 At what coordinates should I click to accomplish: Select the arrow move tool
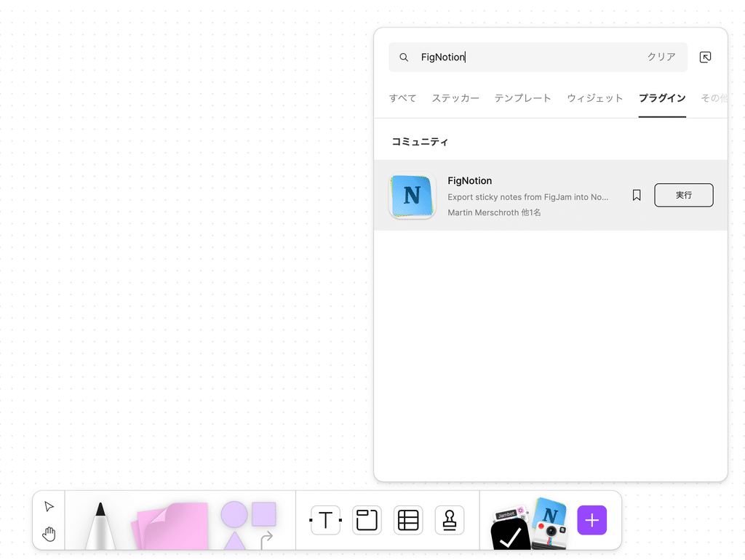49,506
